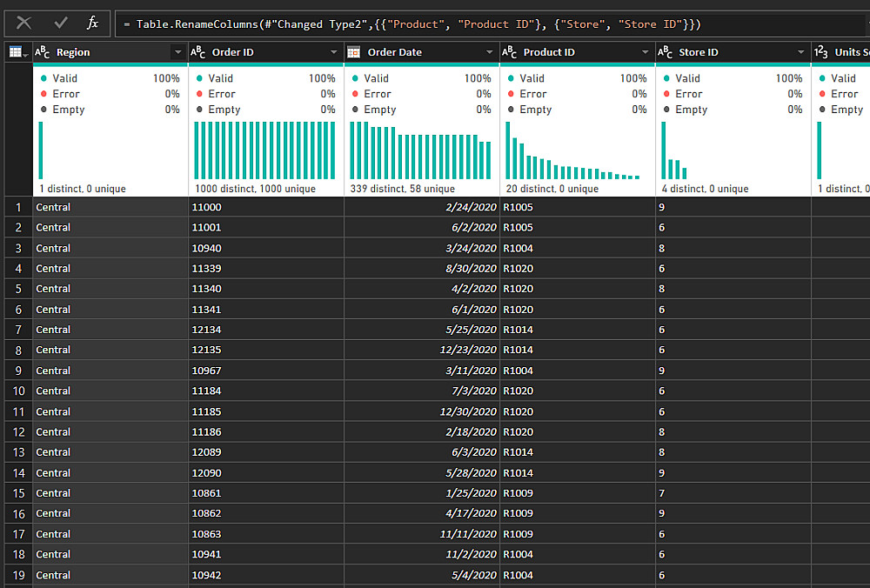Cancel the formula edit with X icon
Viewport: 870px width, 588px height.
24,23
